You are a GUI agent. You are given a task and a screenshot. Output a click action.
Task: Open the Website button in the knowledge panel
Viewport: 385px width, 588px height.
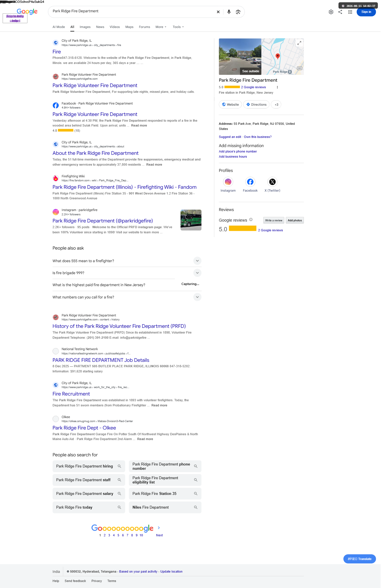(230, 105)
